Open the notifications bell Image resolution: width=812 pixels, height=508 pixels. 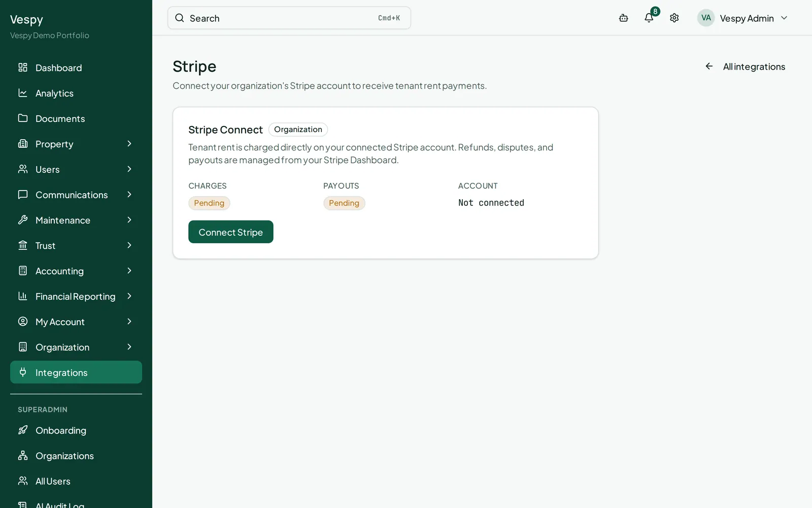(649, 18)
